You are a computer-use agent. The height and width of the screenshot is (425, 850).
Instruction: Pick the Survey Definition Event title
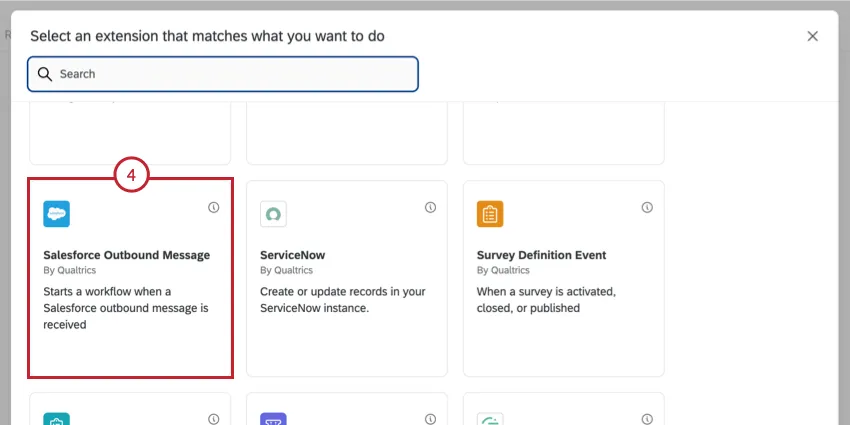(541, 255)
